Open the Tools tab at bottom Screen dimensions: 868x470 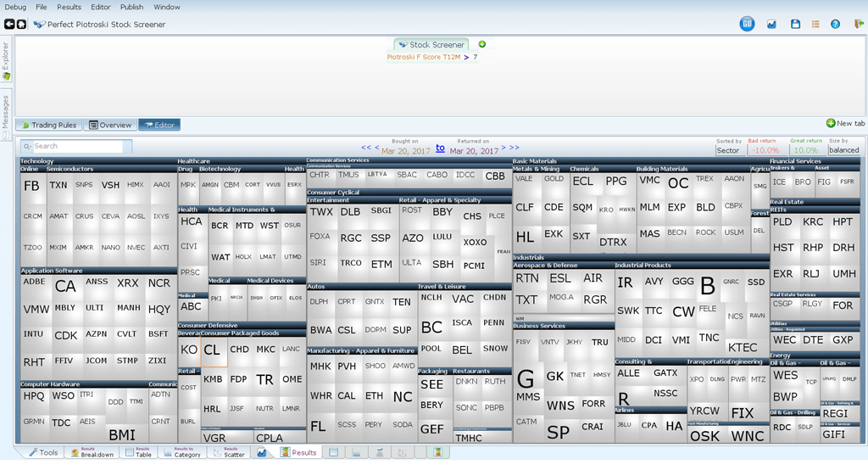[x=43, y=452]
